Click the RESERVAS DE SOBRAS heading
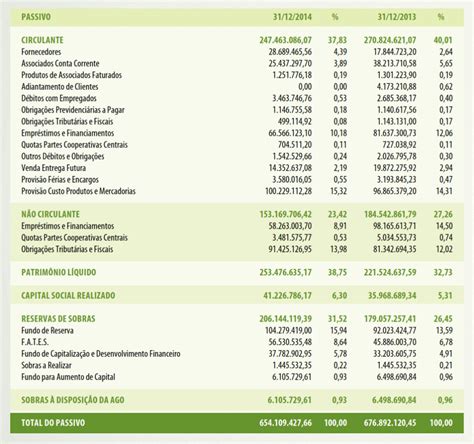This screenshot has height=444, width=474. 58,319
